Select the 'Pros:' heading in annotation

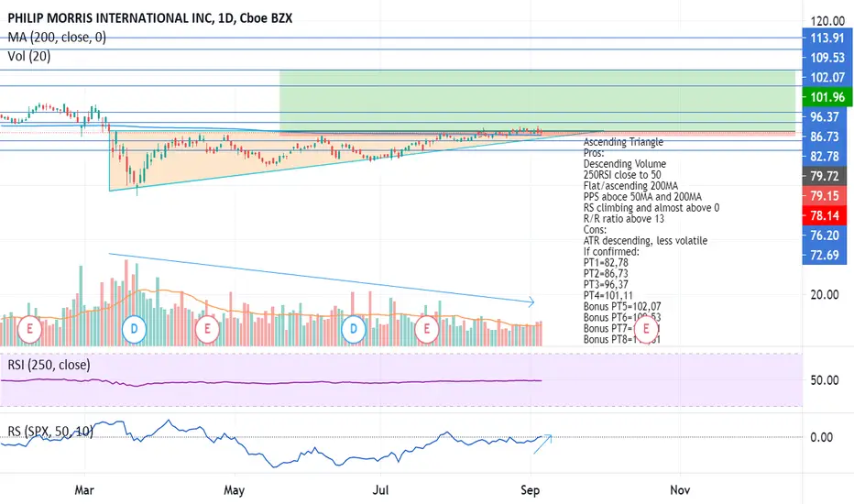coord(594,152)
